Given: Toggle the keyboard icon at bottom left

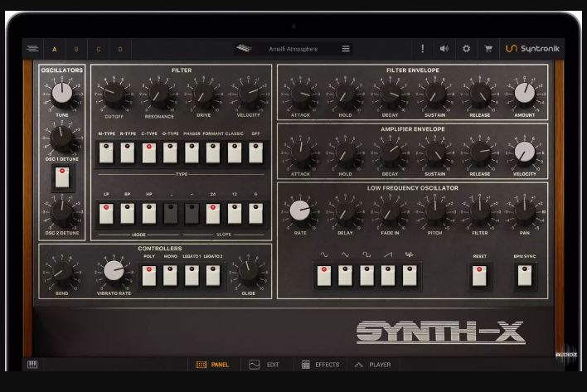Looking at the screenshot, I should [x=32, y=365].
